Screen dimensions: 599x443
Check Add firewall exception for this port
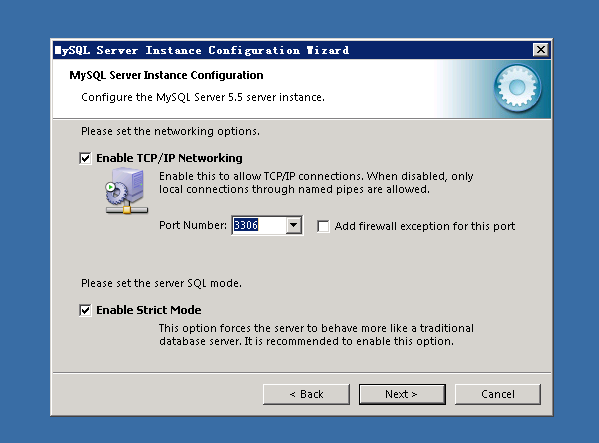(x=323, y=226)
